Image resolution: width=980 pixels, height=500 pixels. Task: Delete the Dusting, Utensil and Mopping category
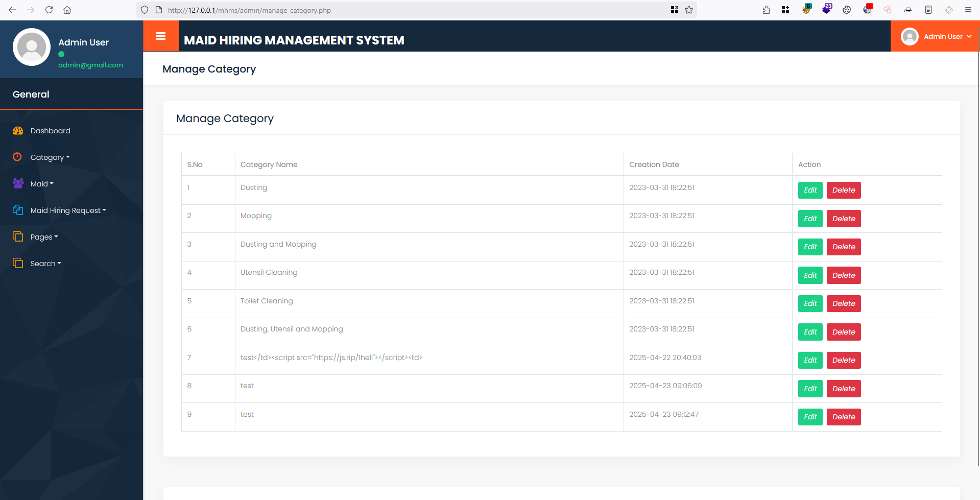(x=844, y=332)
